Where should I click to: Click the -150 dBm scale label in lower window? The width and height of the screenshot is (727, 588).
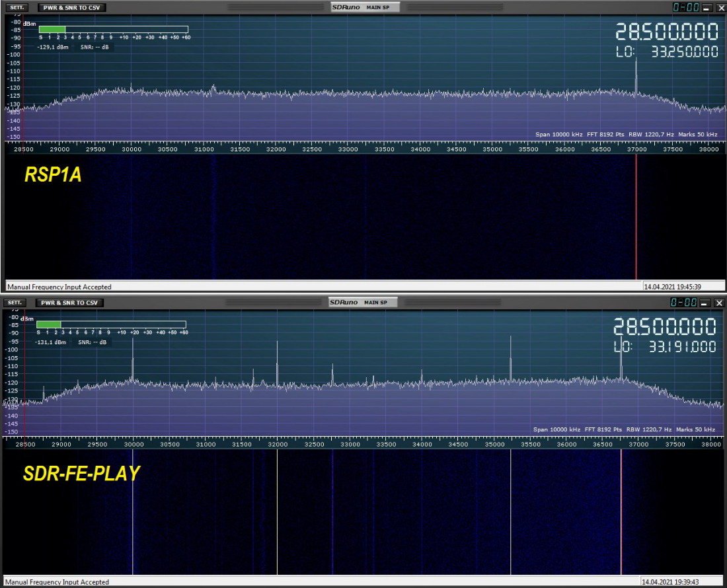pos(11,432)
